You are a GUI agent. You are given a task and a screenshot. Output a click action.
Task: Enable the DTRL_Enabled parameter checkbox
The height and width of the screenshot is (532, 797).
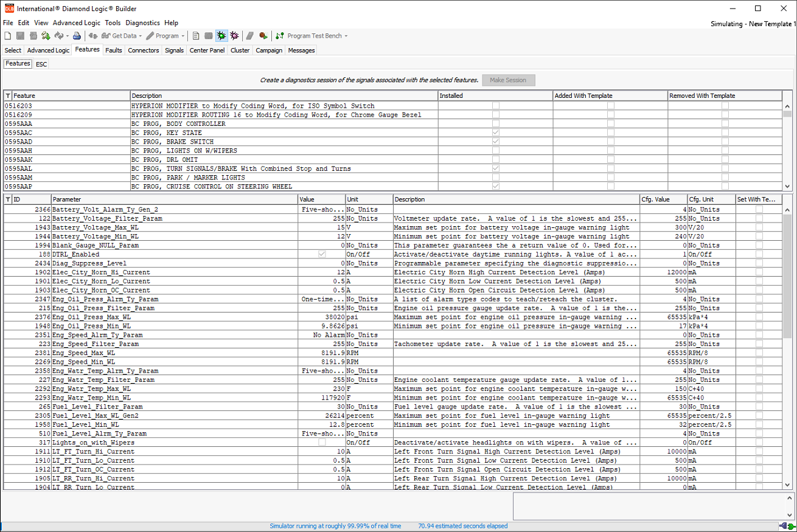click(322, 254)
